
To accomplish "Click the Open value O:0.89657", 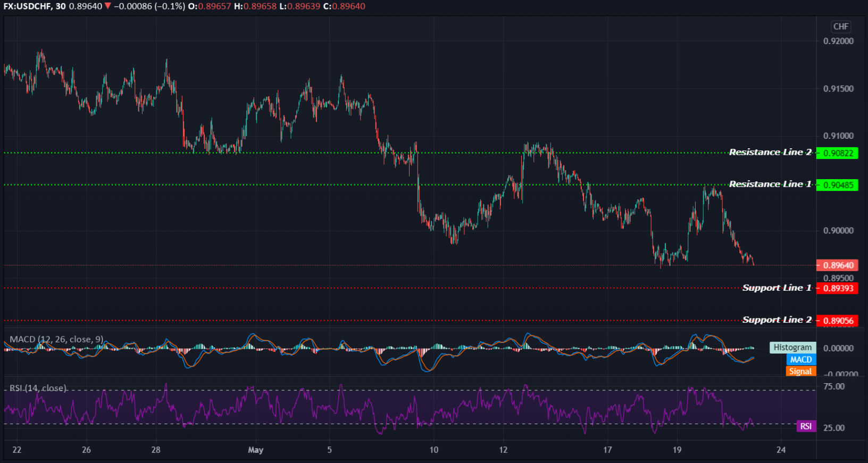I will [210, 6].
